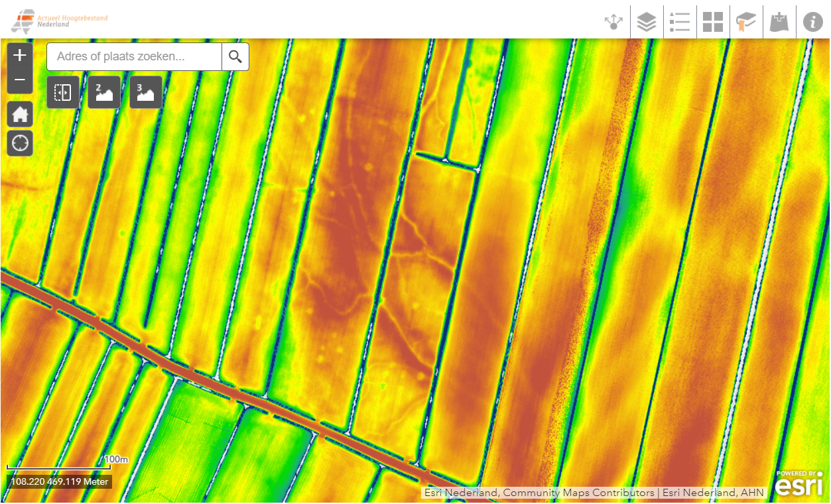Open the AHN3 elevation profile tool
This screenshot has width=831, height=504.
click(x=146, y=92)
